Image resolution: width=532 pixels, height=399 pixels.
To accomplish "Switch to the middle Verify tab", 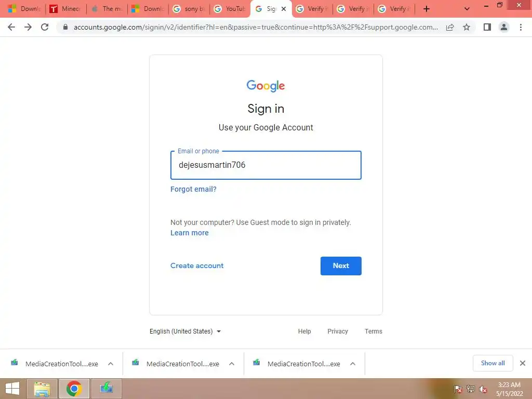I will [x=353, y=9].
